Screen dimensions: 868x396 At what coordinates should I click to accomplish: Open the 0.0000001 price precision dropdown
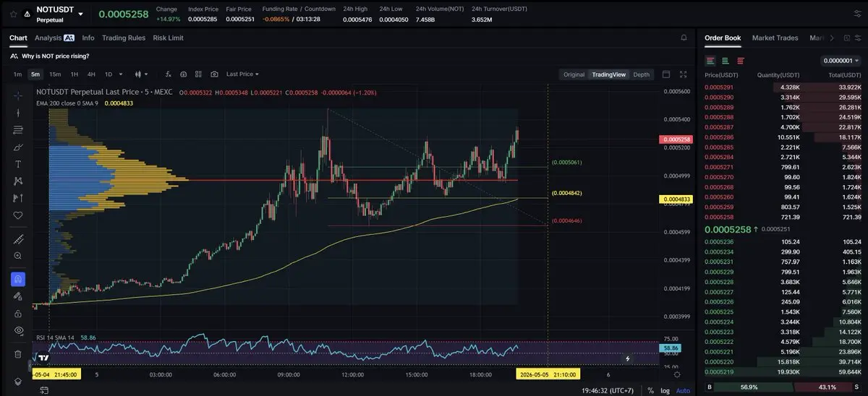coord(842,61)
